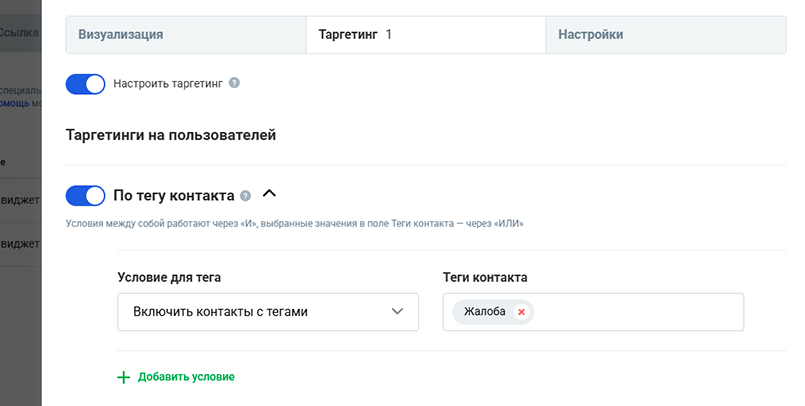805x406 pixels.
Task: Click the Добавить условие link text
Action: [x=186, y=377]
